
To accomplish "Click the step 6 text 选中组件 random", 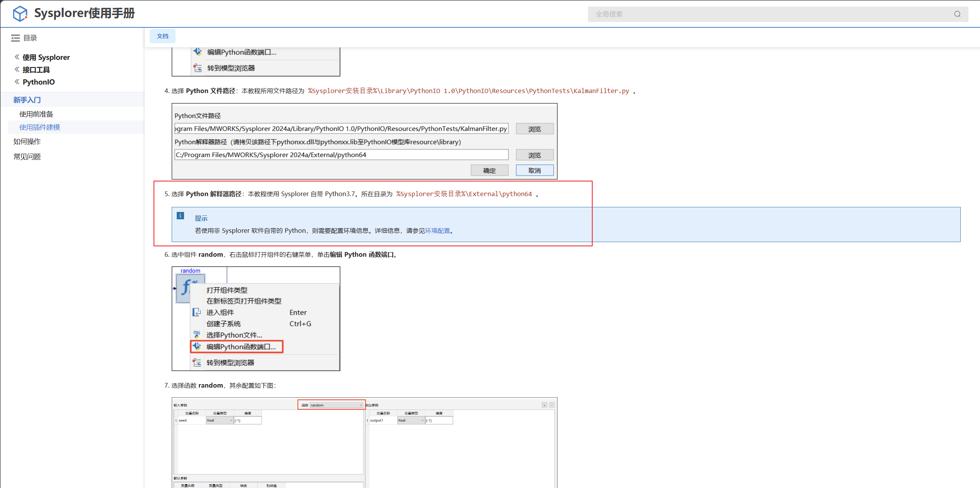I will click(x=197, y=254).
